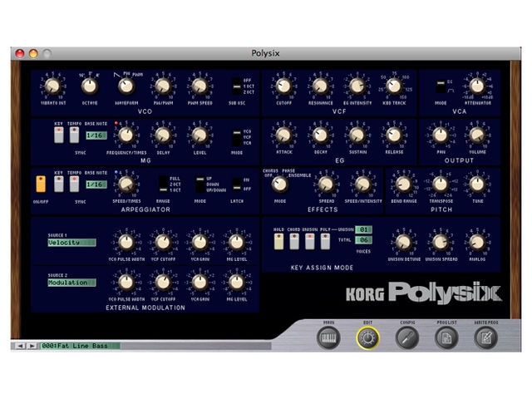The width and height of the screenshot is (532, 399).
Task: Change Unison voices value 01
Action: pyautogui.click(x=364, y=229)
